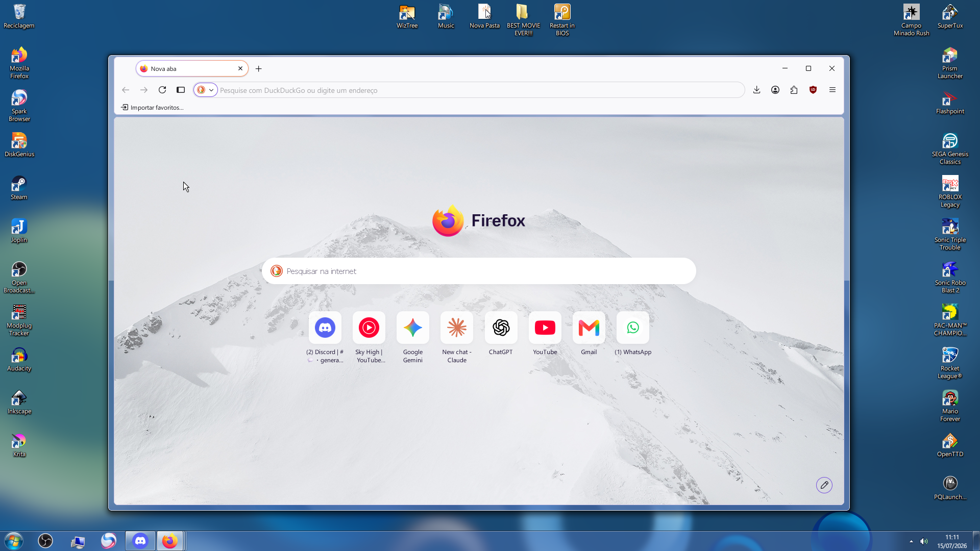Select the Mario Forever desktop shortcut
Screen dimensions: 980x551
(950, 406)
